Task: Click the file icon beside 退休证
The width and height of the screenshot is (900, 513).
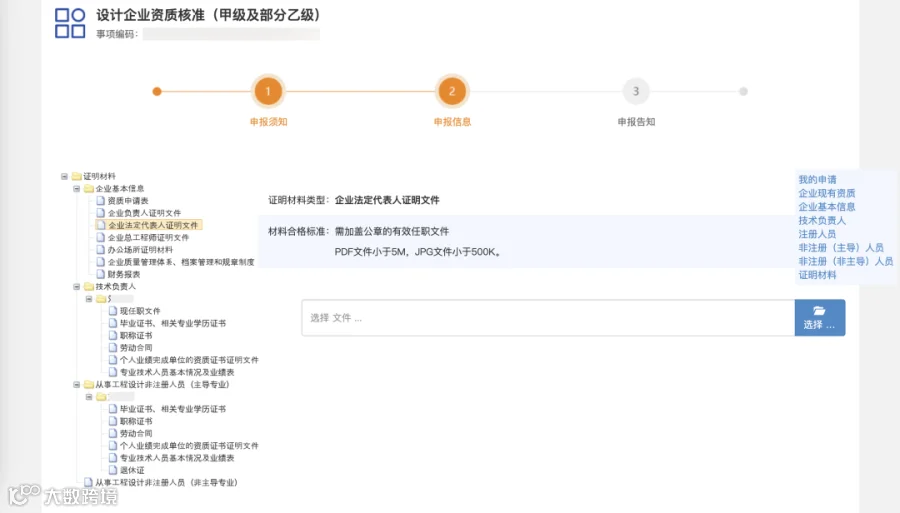Action: (x=113, y=470)
